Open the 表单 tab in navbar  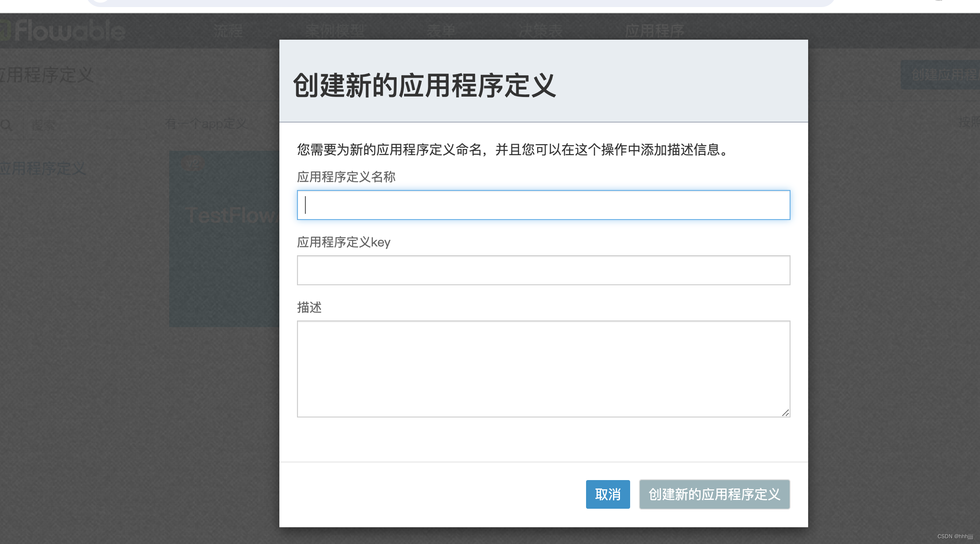point(441,31)
